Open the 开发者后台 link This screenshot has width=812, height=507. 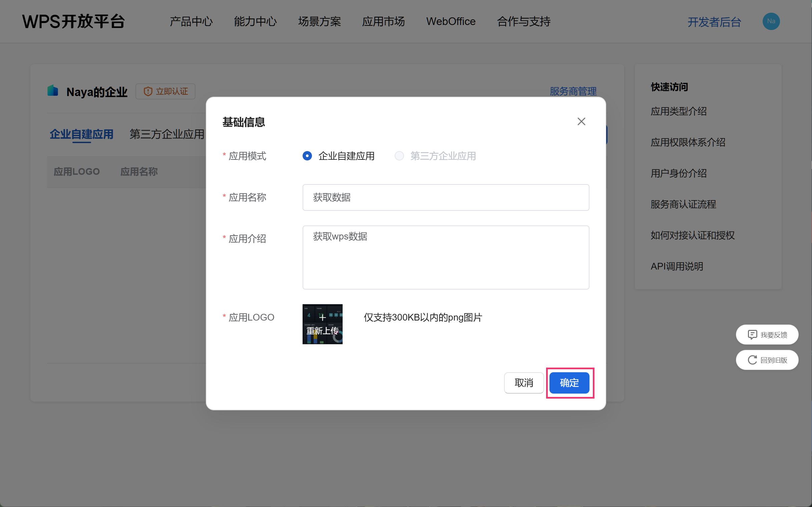tap(714, 22)
